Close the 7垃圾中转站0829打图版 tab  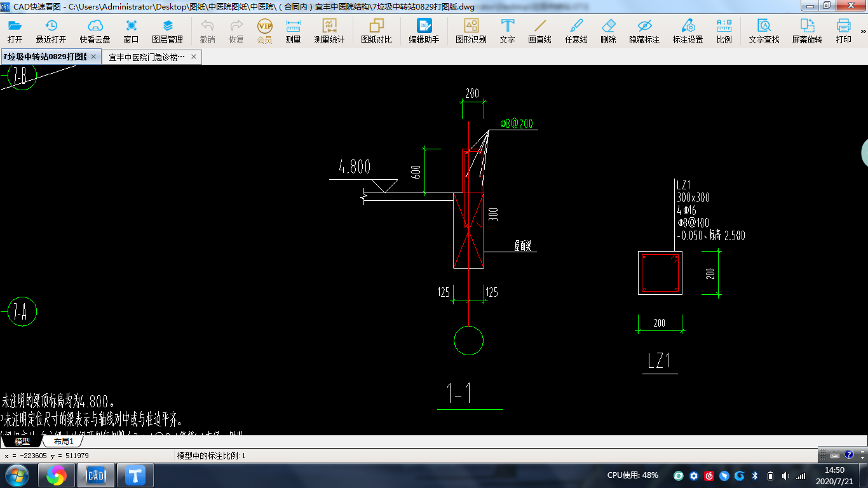tap(93, 57)
